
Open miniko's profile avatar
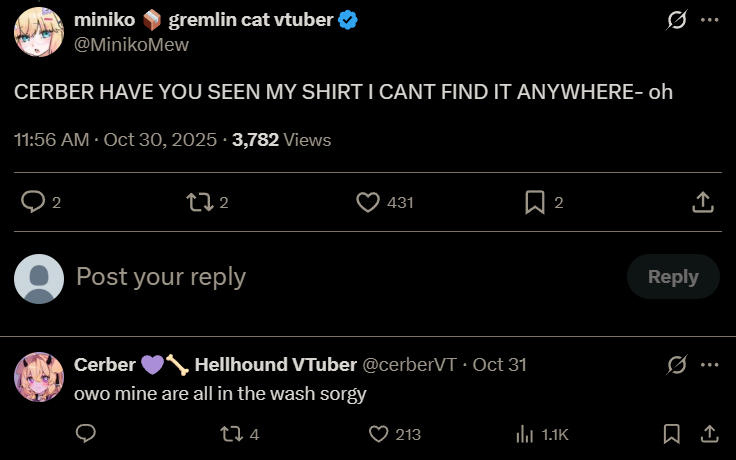tap(40, 30)
